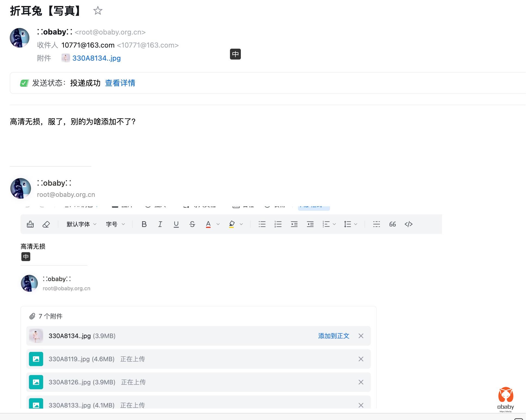Click the format painter brush icon

click(30, 224)
